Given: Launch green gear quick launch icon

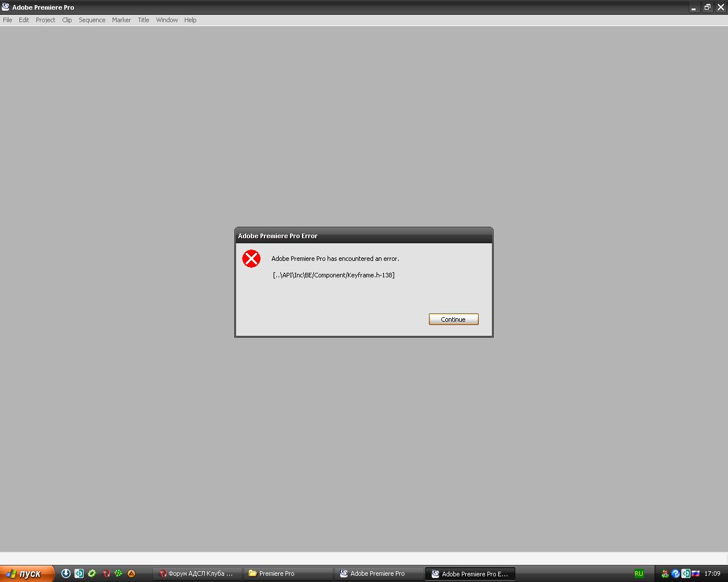Looking at the screenshot, I should tap(92, 573).
